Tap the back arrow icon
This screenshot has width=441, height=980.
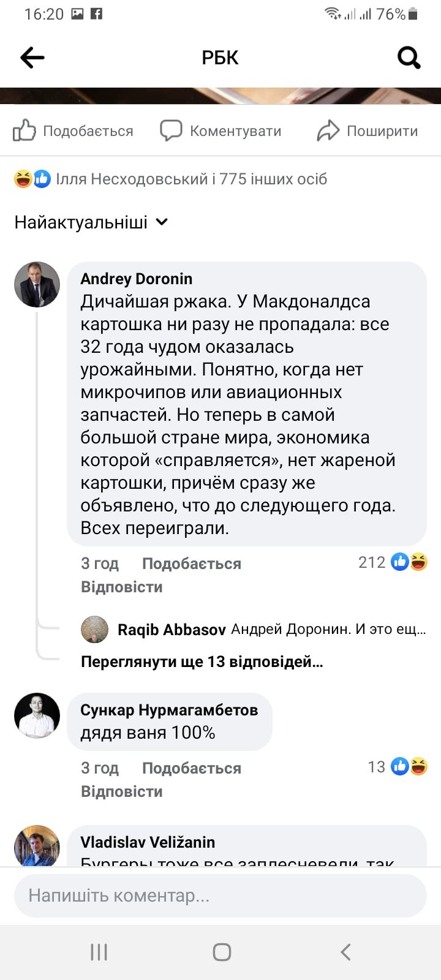pos(32,58)
